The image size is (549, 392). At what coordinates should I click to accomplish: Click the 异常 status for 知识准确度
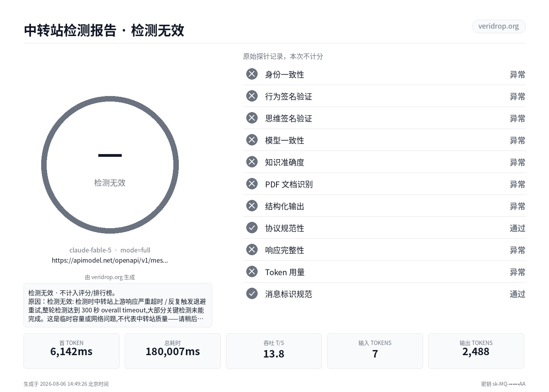(x=517, y=162)
